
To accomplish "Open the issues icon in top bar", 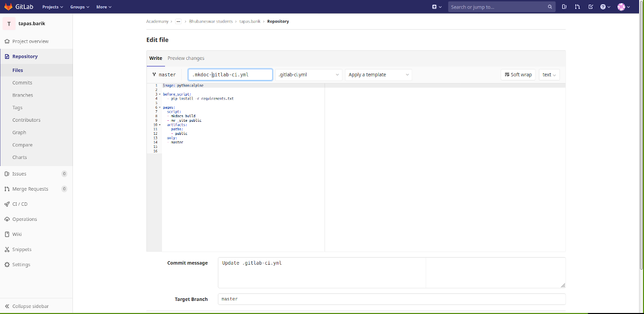I will tap(564, 7).
